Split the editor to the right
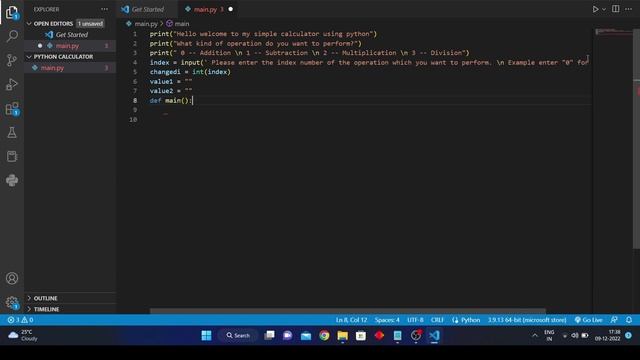 [x=616, y=9]
